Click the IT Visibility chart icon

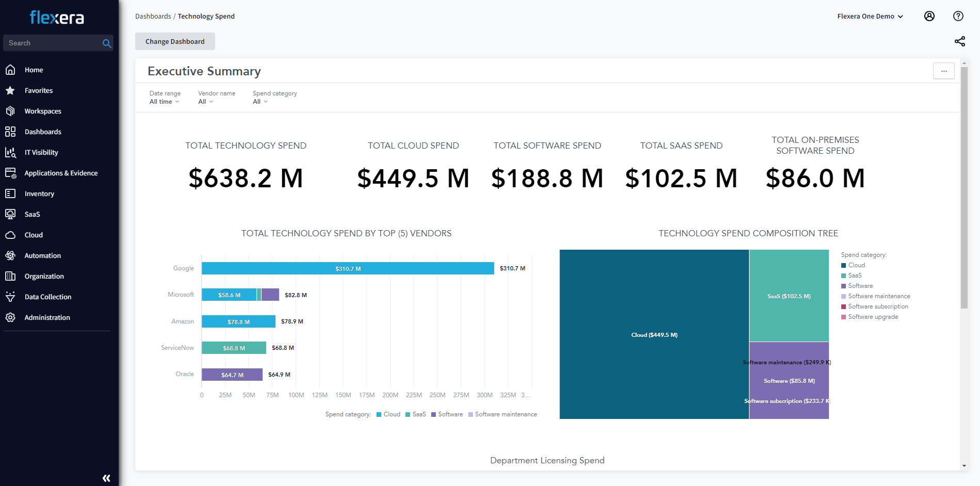tap(10, 152)
